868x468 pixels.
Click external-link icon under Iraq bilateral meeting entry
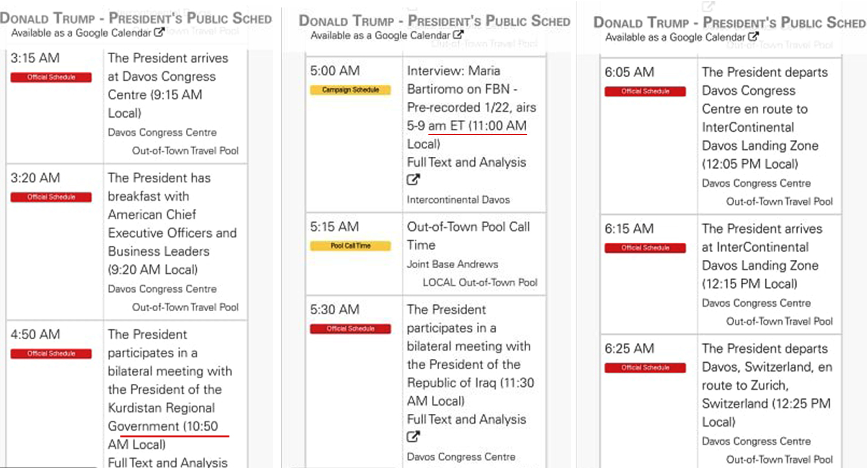coord(413,437)
